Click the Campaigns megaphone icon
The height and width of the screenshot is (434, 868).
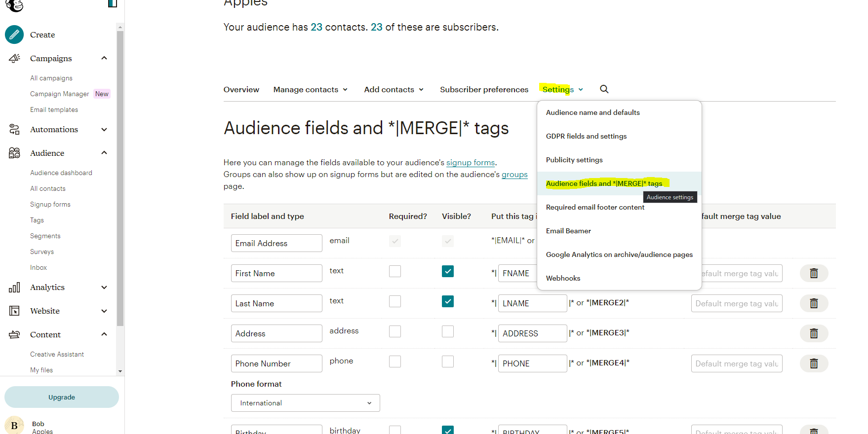[x=14, y=58]
